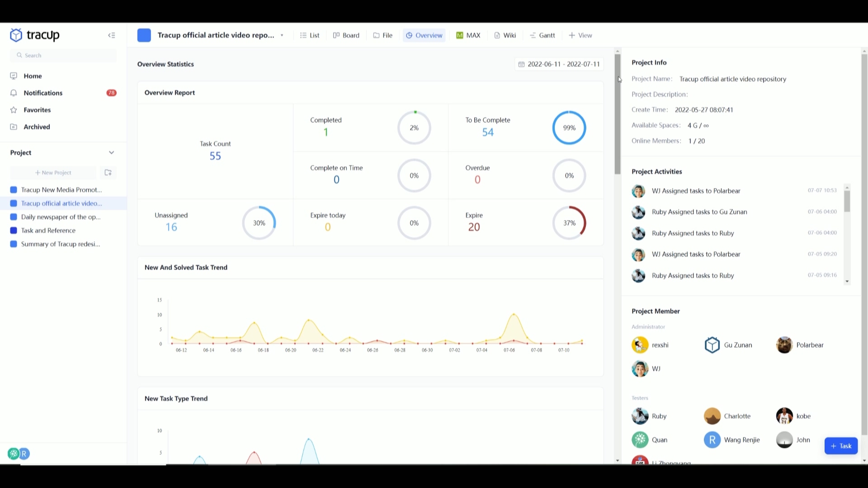Open the date range picker 2022-06-11 - 2022-07-11
The height and width of the screenshot is (488, 868).
559,64
